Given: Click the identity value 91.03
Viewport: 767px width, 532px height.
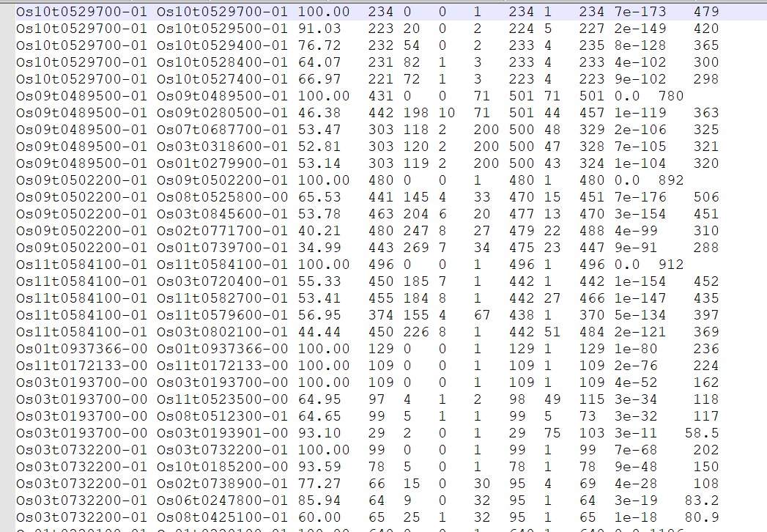Looking at the screenshot, I should coord(324,29).
